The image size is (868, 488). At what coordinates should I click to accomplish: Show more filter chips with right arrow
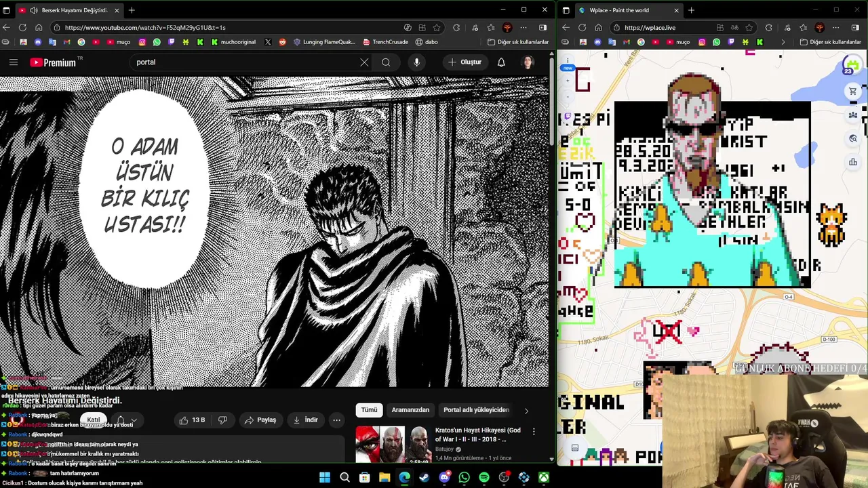pyautogui.click(x=526, y=410)
